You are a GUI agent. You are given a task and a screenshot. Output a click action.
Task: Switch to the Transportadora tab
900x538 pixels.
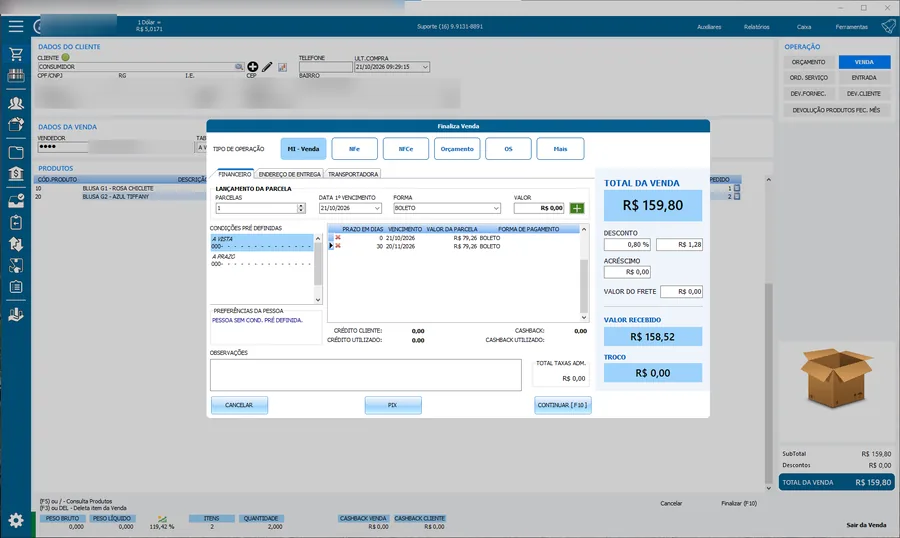353,174
